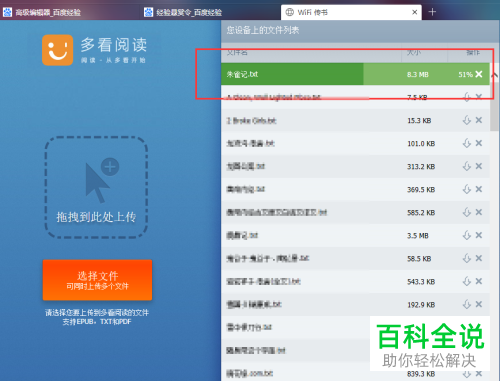Image resolution: width=500 pixels, height=381 pixels.
Task: Download the file sized 192.9 KB
Action: tap(467, 304)
